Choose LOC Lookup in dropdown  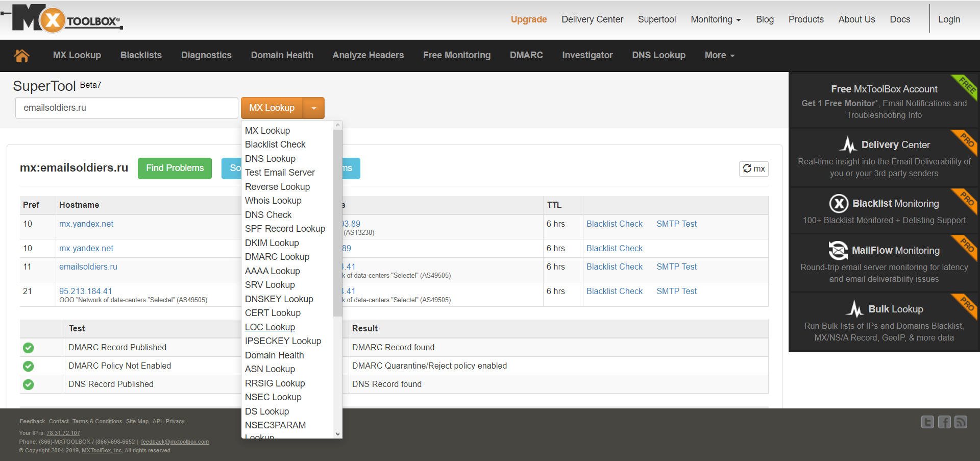coord(270,327)
